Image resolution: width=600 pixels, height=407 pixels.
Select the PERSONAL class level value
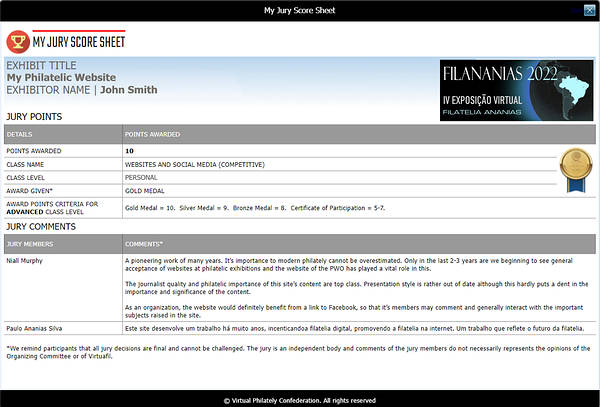[141, 177]
